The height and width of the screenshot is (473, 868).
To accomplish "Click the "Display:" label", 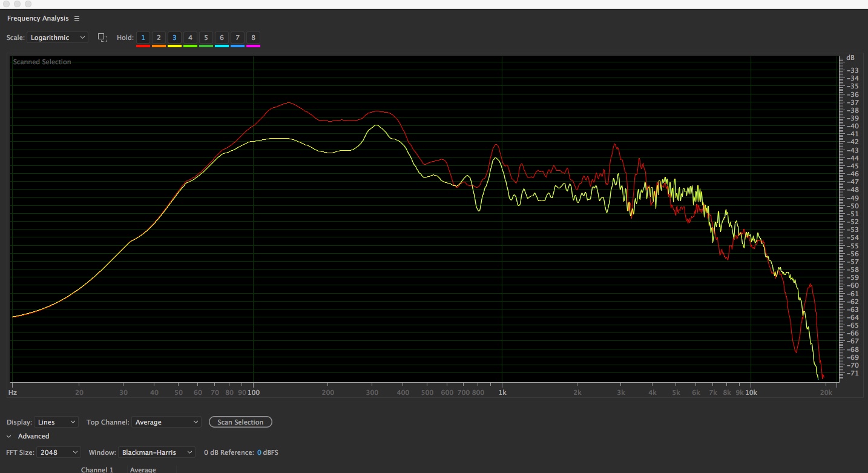I will click(x=19, y=422).
